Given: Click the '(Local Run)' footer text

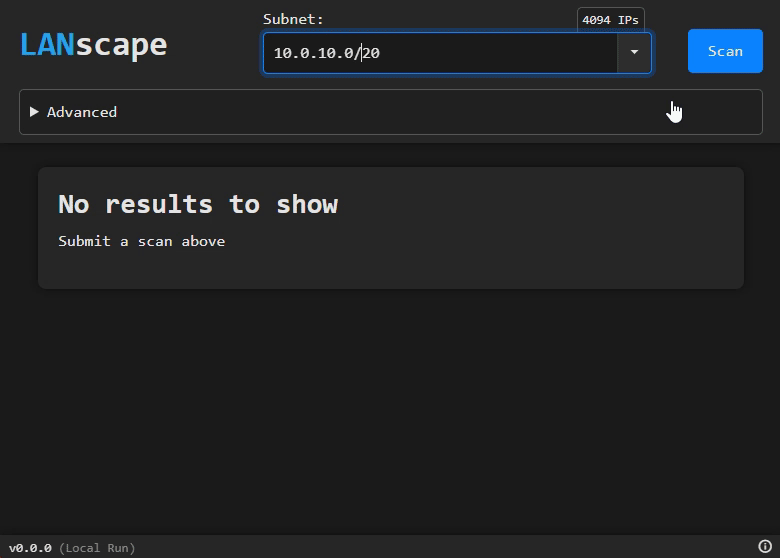Looking at the screenshot, I should coord(97,548).
